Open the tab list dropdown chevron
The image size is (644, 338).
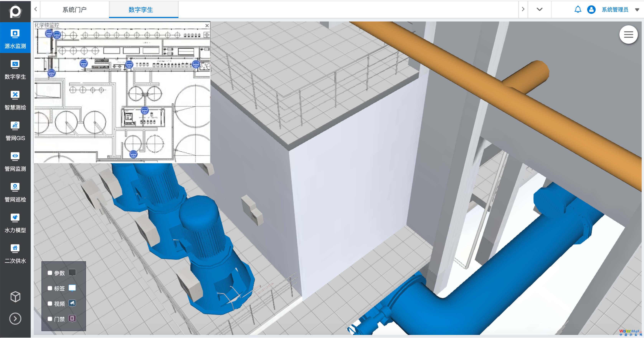point(539,9)
